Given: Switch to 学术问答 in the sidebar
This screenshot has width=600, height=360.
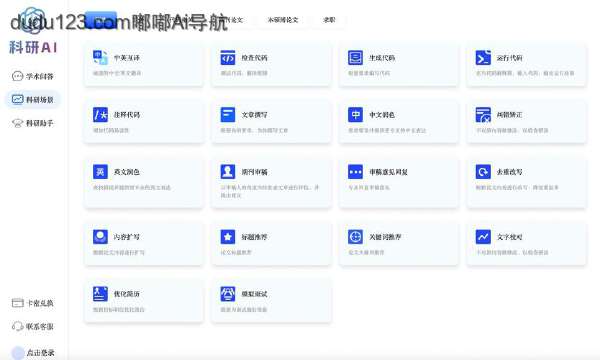Looking at the screenshot, I should [x=33, y=76].
